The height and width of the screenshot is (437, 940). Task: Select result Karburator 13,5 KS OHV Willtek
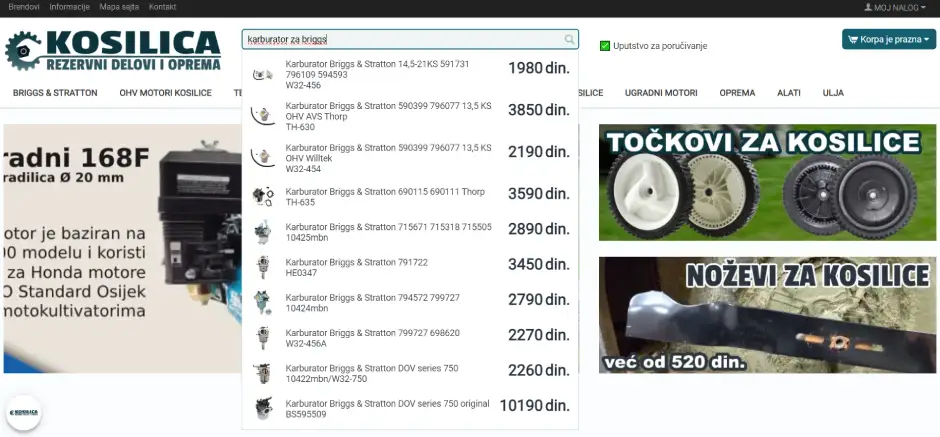tap(388, 153)
